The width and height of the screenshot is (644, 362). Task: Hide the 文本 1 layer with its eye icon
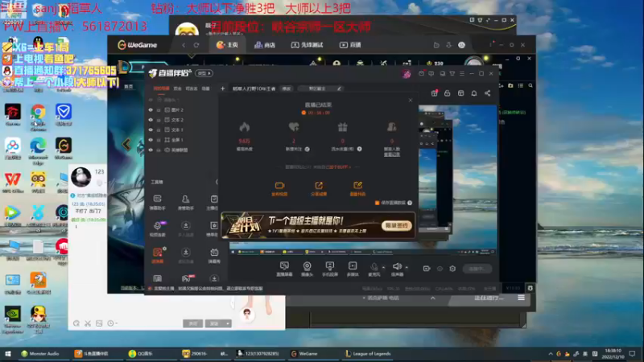pyautogui.click(x=151, y=130)
